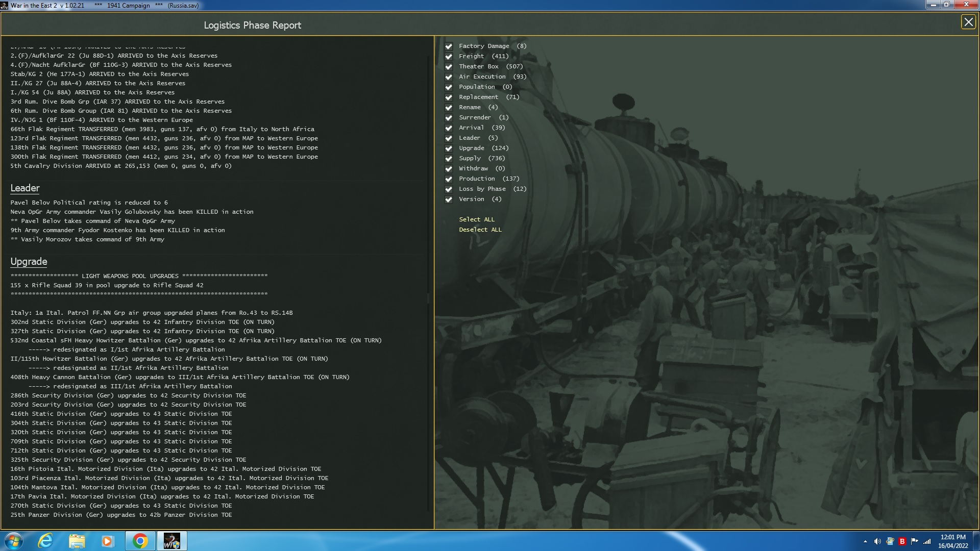Toggle the Theater Box checkbox
The height and width of the screenshot is (551, 980).
[x=449, y=67]
